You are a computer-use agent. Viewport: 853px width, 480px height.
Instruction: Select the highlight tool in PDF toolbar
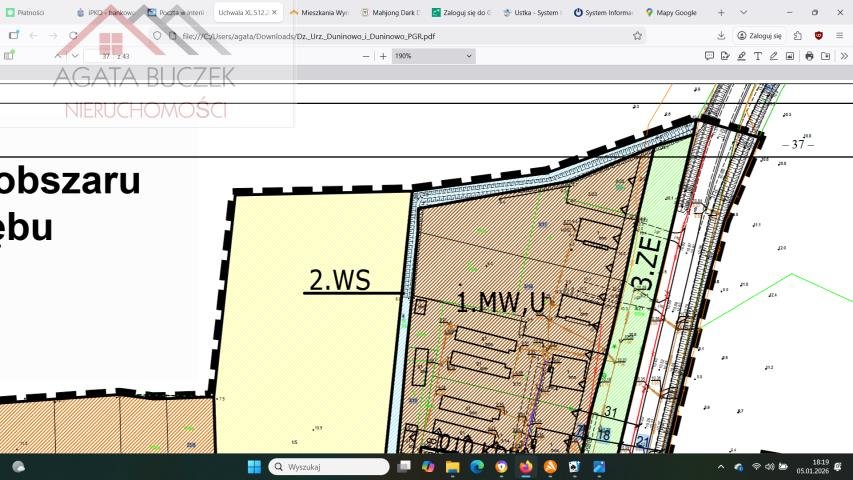click(x=741, y=56)
